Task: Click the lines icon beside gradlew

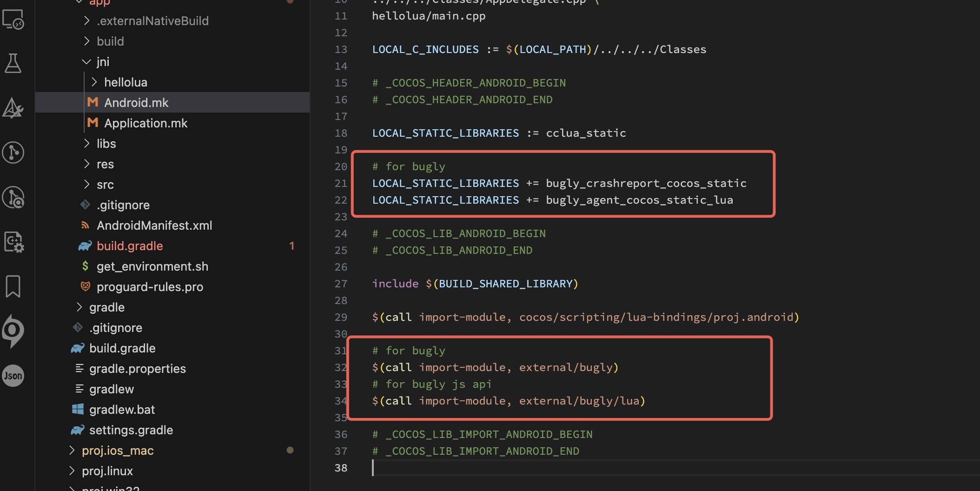Action: click(79, 389)
